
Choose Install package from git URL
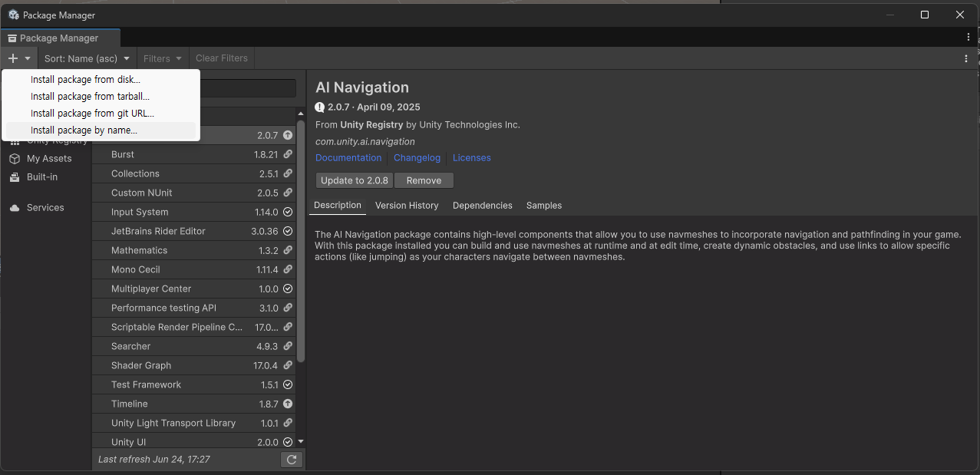click(101, 114)
